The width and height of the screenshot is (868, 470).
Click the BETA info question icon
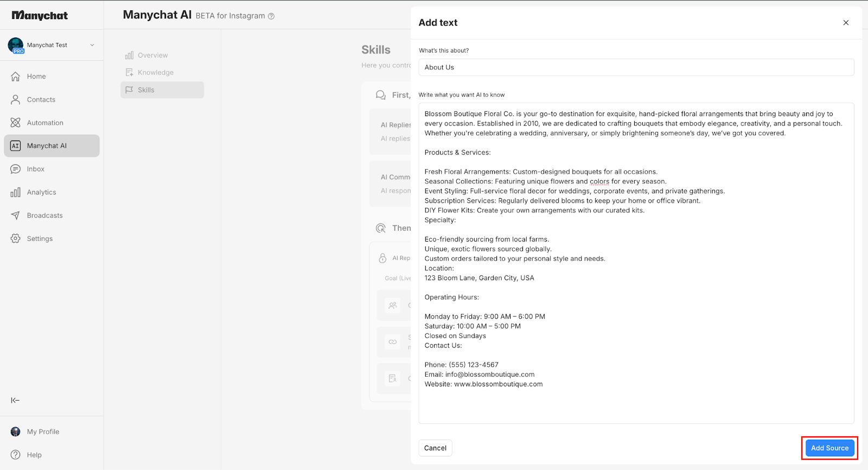point(271,16)
